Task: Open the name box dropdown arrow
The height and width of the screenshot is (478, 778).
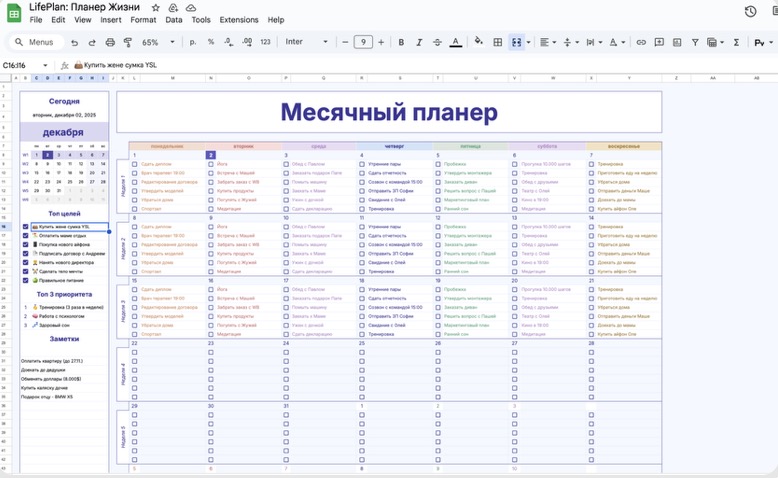Action: pos(45,66)
